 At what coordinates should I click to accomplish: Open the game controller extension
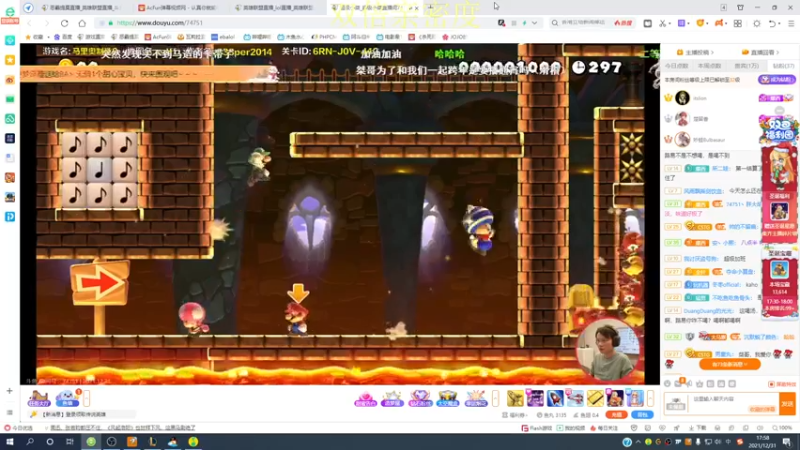tap(719, 23)
